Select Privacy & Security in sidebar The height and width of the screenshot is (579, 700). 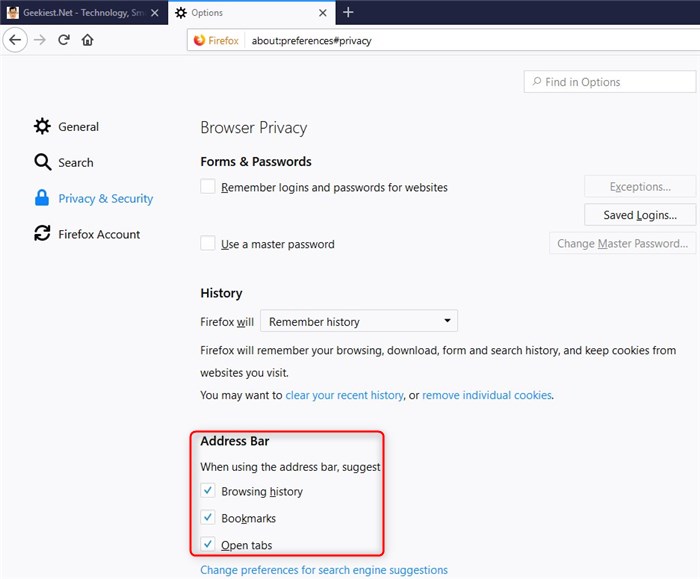click(105, 198)
